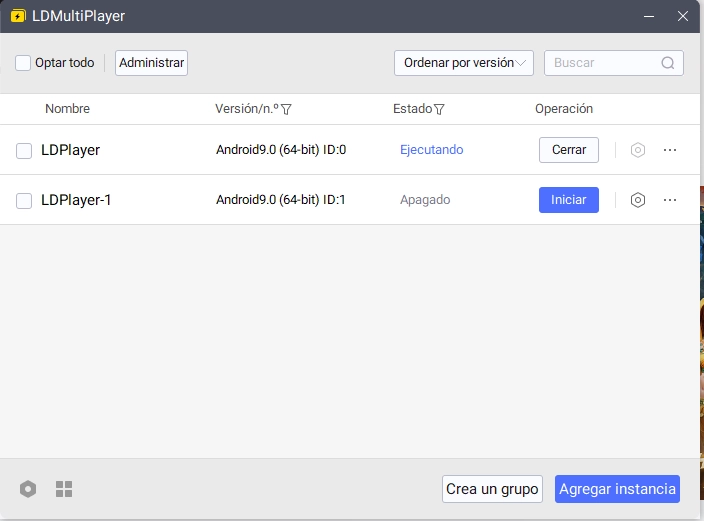Open the Ordenar por versión dropdown
Viewport: 704px width, 521px height.
(464, 63)
